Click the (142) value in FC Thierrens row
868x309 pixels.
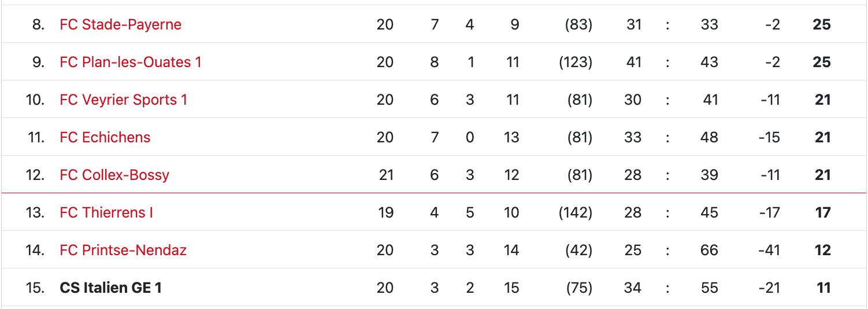pyautogui.click(x=576, y=212)
